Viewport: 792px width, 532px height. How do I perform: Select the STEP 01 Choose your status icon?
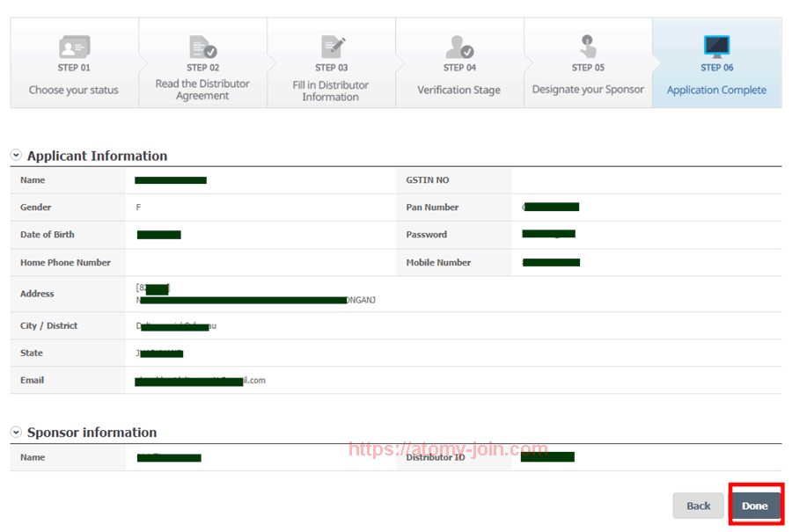[74, 47]
